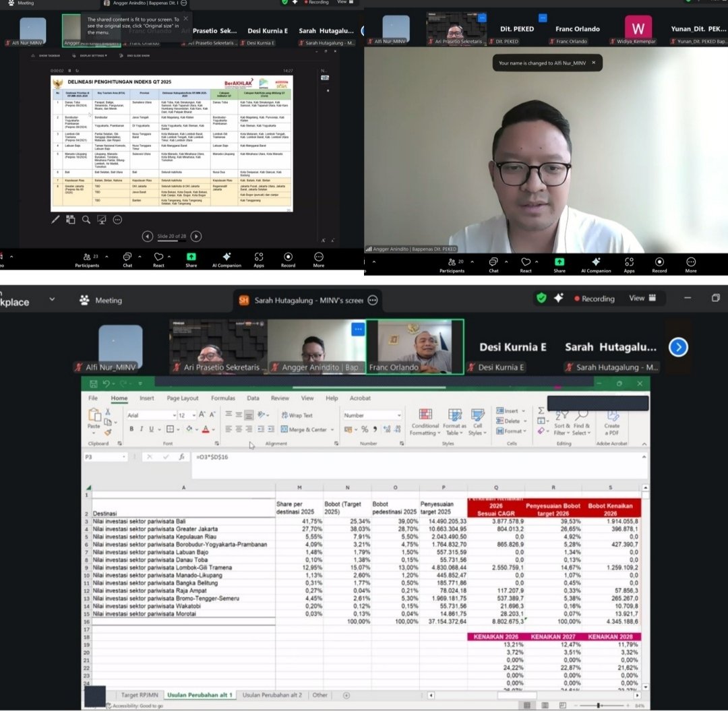Image resolution: width=728 pixels, height=711 pixels.
Task: Open the Formulas ribbon tab
Action: pyautogui.click(x=222, y=398)
